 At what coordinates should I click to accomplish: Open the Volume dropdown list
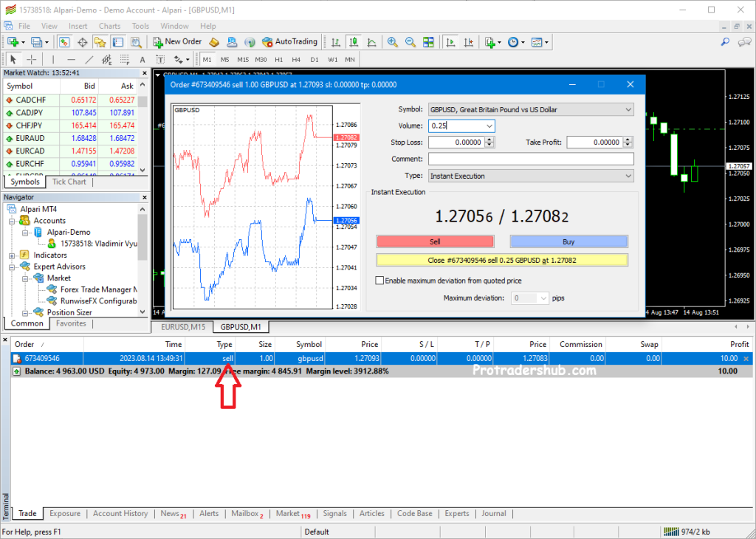tap(489, 126)
